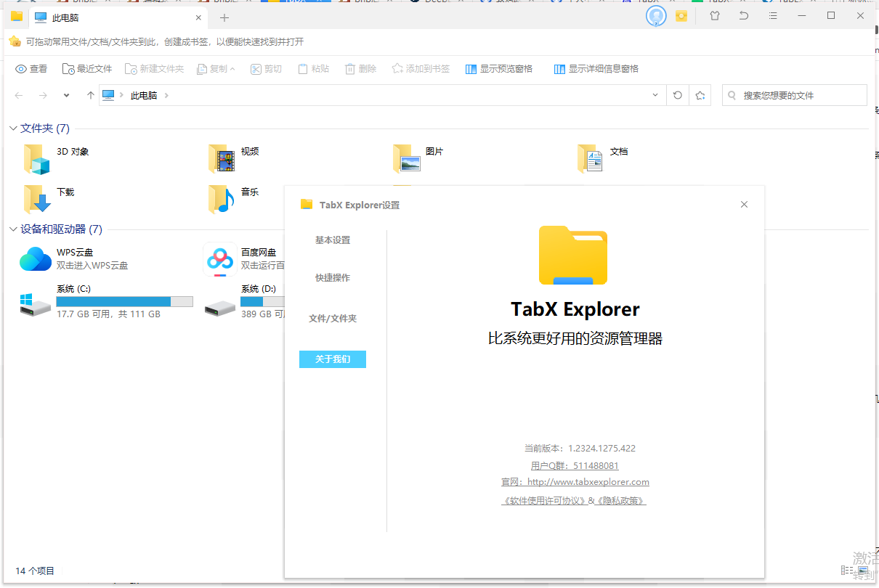Open the official website link tabxexplorer.com

point(573,481)
